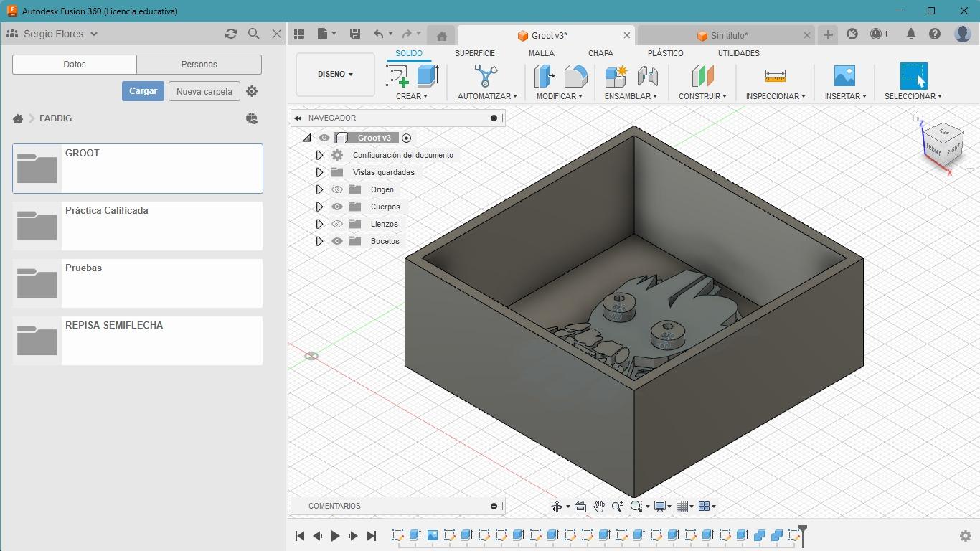Select the Measure inspect tool
980x551 pixels.
click(x=776, y=75)
